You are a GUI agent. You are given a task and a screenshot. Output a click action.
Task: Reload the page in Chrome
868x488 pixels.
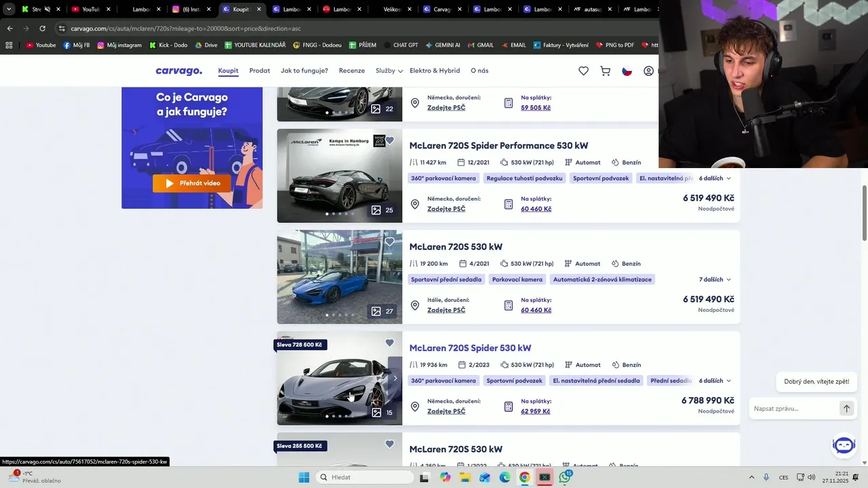click(x=42, y=28)
